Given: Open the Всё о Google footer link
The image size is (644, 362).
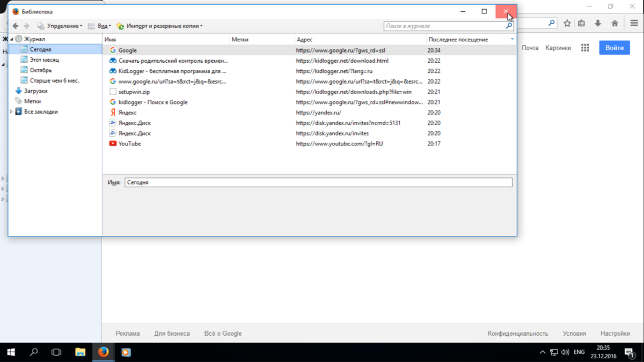Looking at the screenshot, I should pos(223,334).
